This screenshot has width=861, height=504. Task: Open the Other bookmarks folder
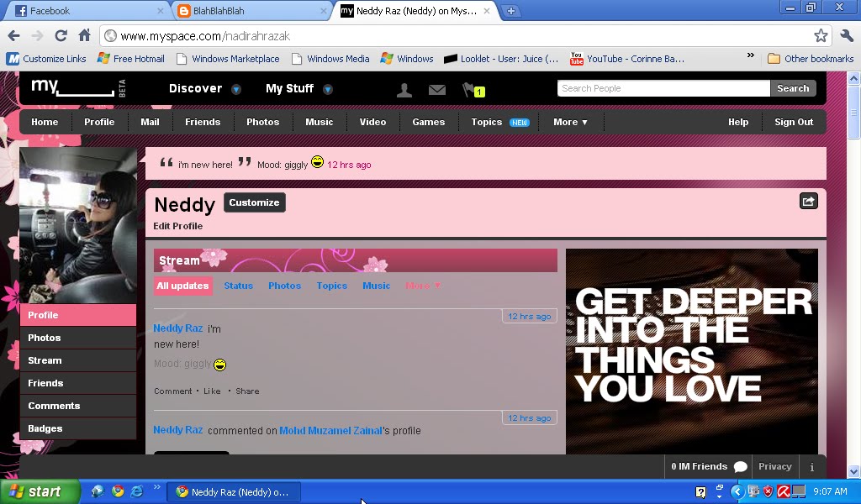coord(811,59)
